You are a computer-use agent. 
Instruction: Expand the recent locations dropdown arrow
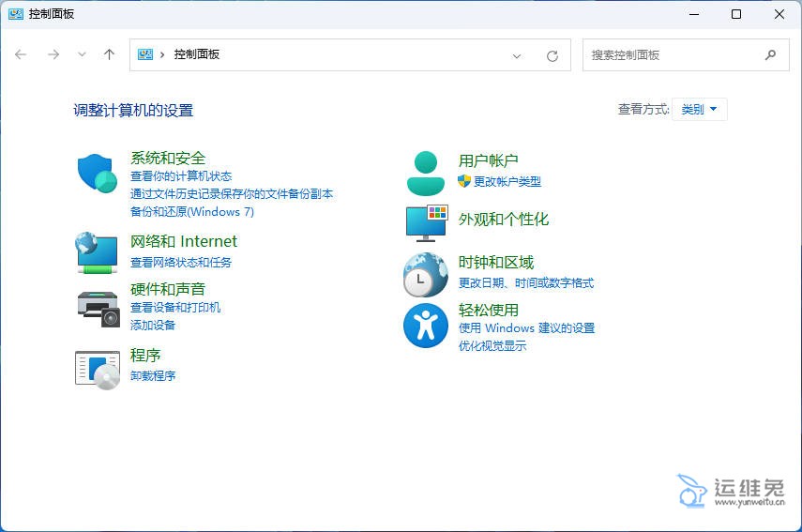coord(82,54)
